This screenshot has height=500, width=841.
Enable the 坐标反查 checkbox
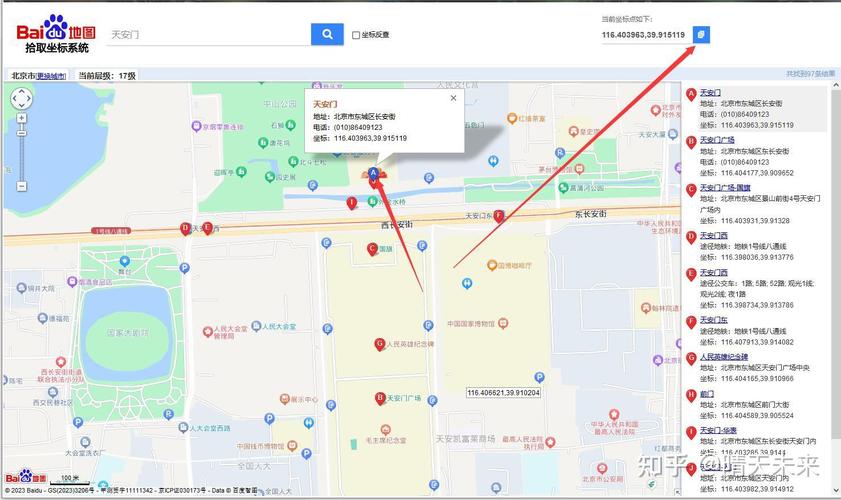356,35
